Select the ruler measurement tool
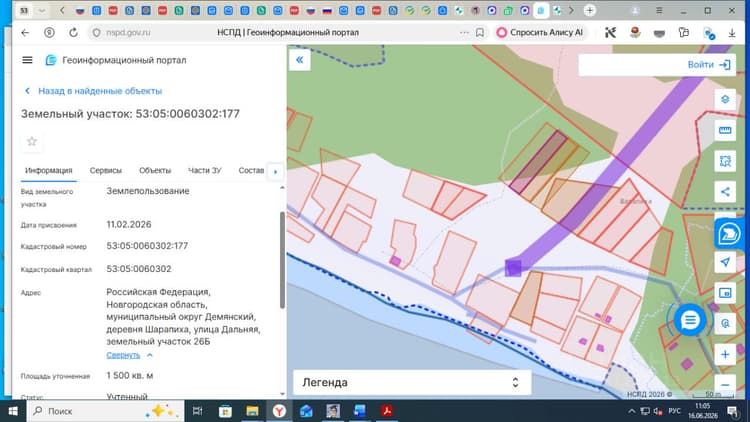The height and width of the screenshot is (422, 750). tap(725, 130)
